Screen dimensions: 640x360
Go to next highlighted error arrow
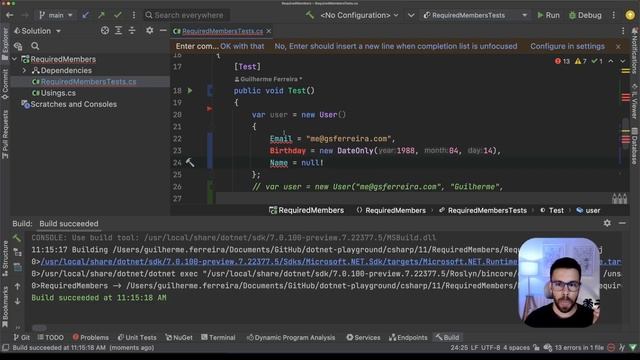click(x=623, y=61)
